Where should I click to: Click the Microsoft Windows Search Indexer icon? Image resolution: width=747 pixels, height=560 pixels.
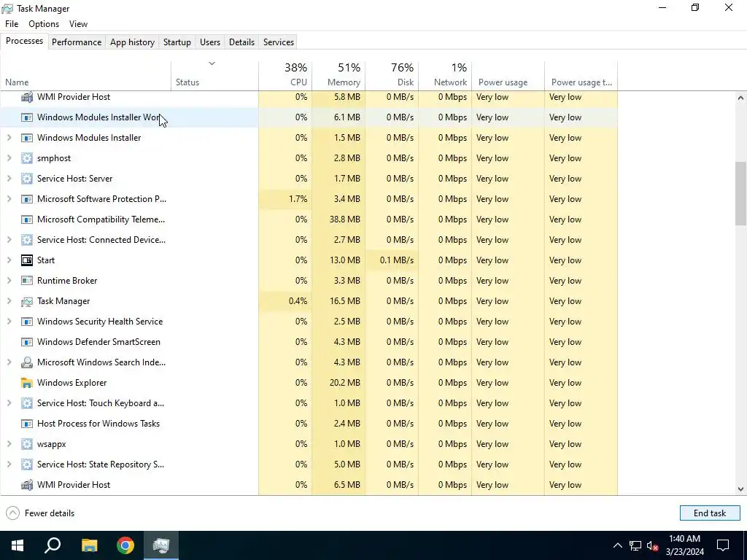coord(27,363)
